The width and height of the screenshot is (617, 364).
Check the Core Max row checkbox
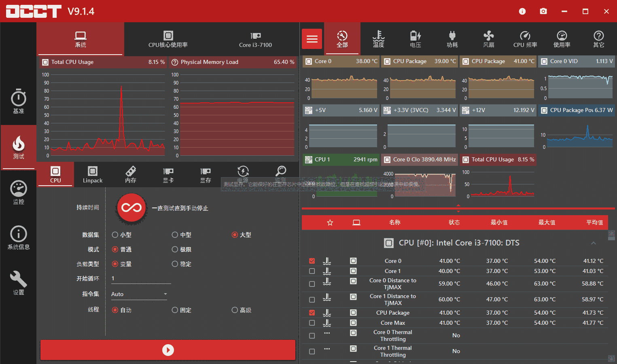312,323
